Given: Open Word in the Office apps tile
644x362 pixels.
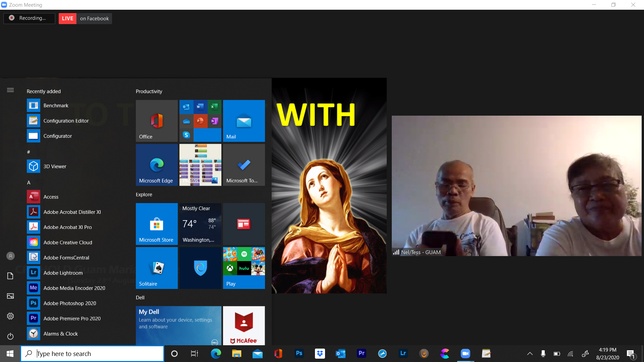Looking at the screenshot, I should [x=200, y=107].
